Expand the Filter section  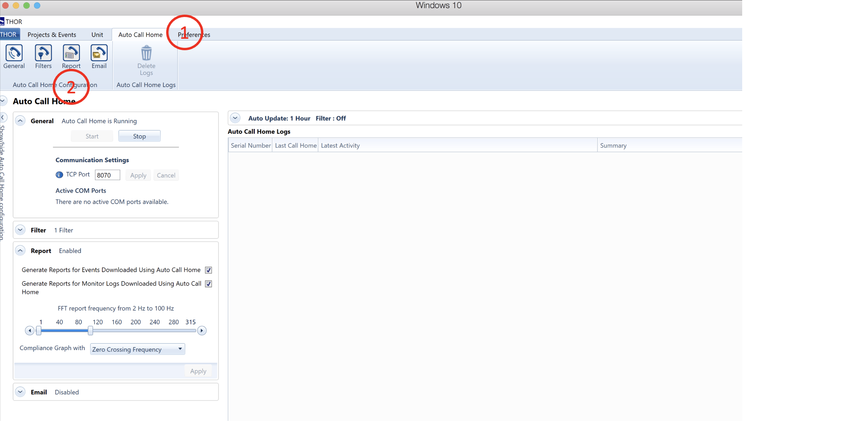(20, 230)
